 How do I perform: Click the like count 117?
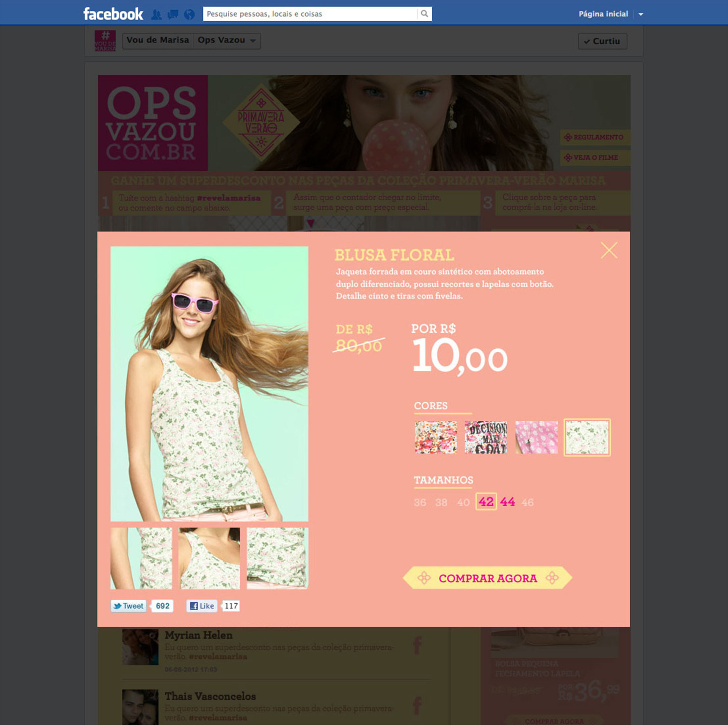point(231,606)
